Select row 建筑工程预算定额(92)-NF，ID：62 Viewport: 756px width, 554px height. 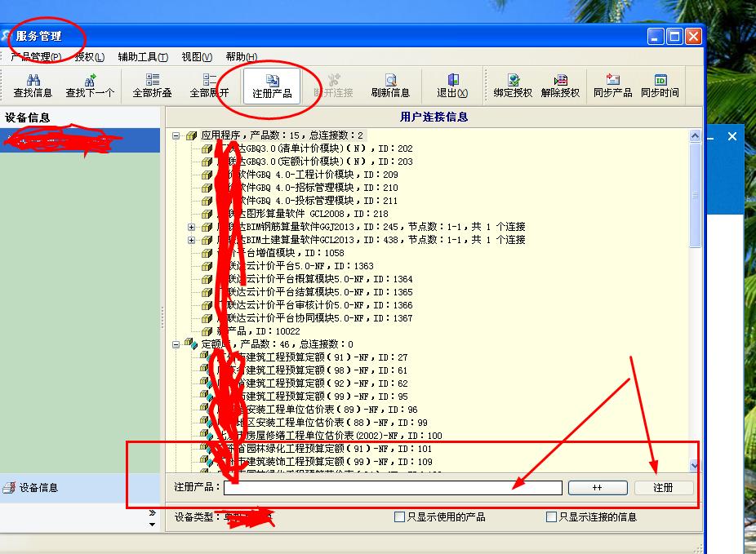313,383
